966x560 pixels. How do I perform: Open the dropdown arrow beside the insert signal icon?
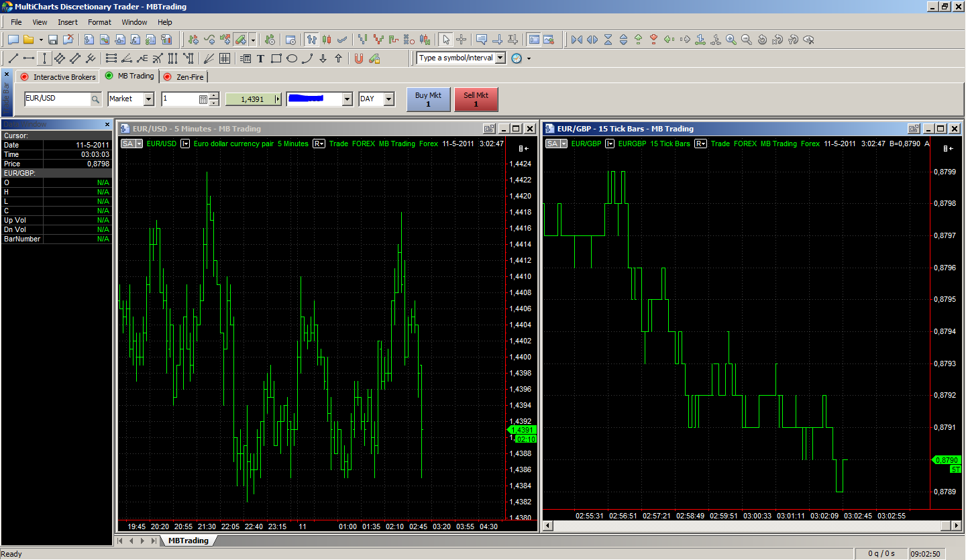pyautogui.click(x=253, y=40)
